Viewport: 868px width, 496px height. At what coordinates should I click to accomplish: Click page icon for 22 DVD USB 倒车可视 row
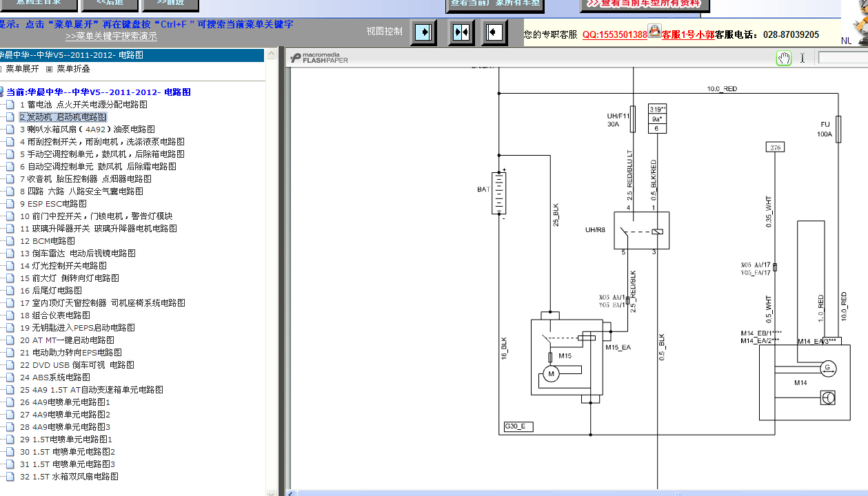tap(10, 365)
